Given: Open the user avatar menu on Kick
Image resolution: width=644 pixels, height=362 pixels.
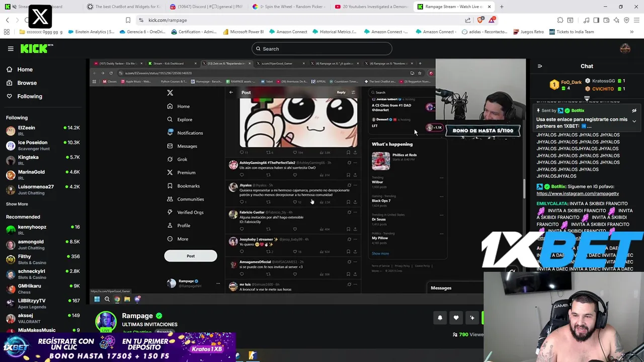Looking at the screenshot, I should 625,49.
